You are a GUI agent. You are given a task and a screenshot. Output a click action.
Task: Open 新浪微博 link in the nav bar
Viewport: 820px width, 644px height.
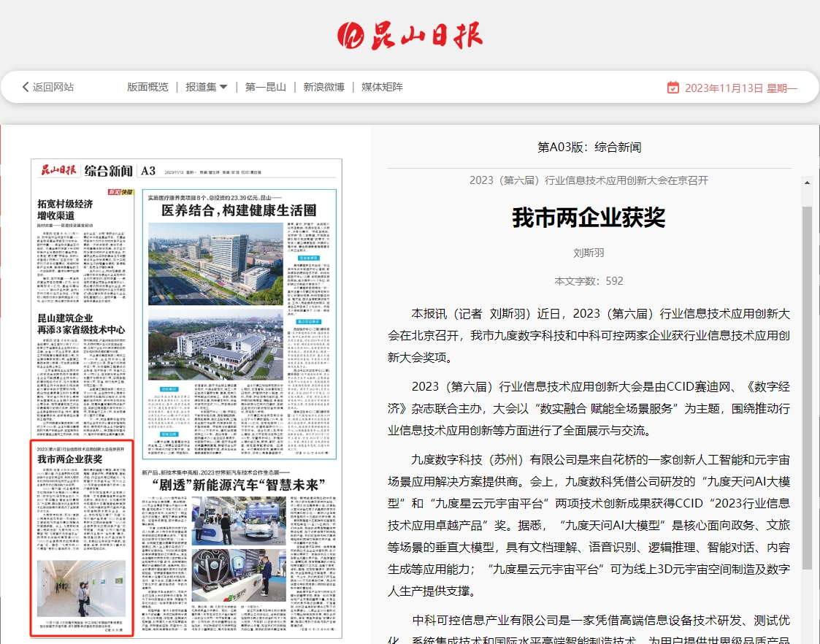[323, 87]
